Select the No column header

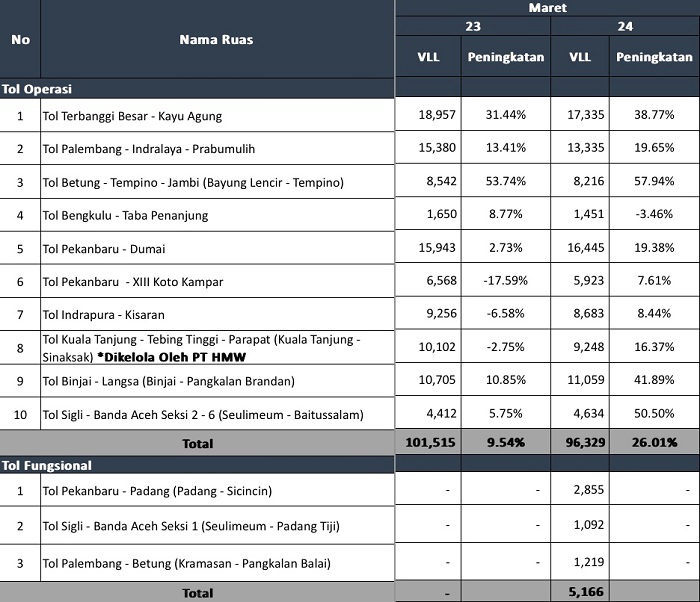20,39
